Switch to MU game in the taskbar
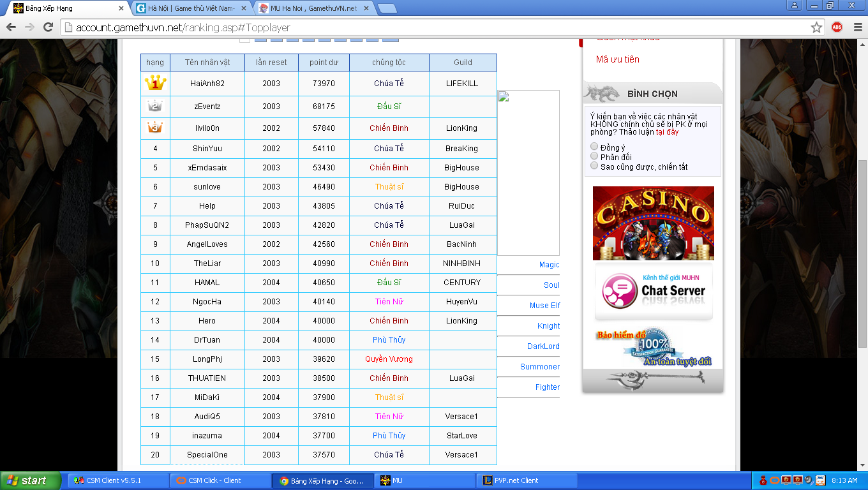 [x=424, y=480]
